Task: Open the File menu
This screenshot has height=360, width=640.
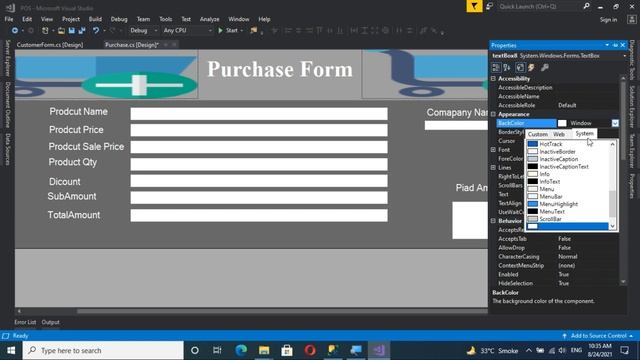Action: click(9, 19)
